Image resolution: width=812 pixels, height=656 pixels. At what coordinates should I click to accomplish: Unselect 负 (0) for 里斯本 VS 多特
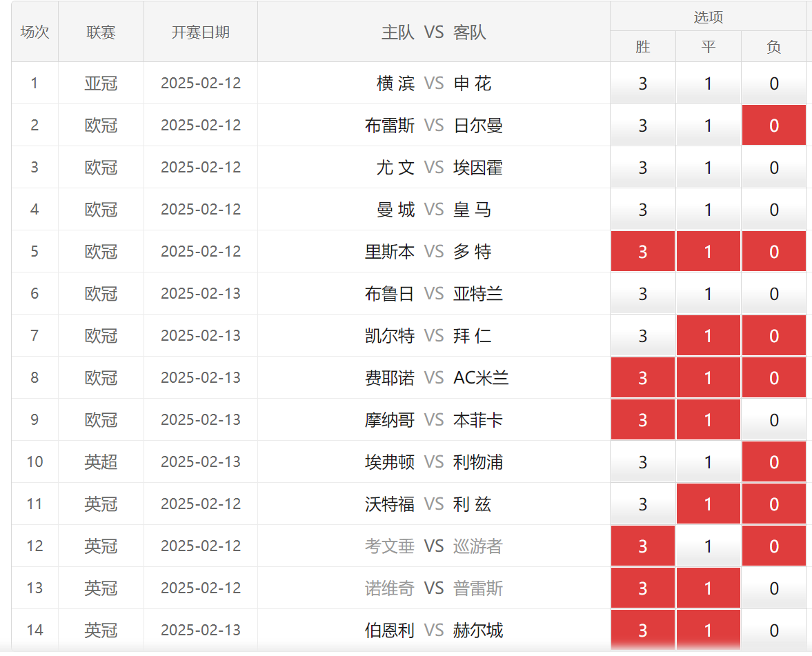pos(773,252)
